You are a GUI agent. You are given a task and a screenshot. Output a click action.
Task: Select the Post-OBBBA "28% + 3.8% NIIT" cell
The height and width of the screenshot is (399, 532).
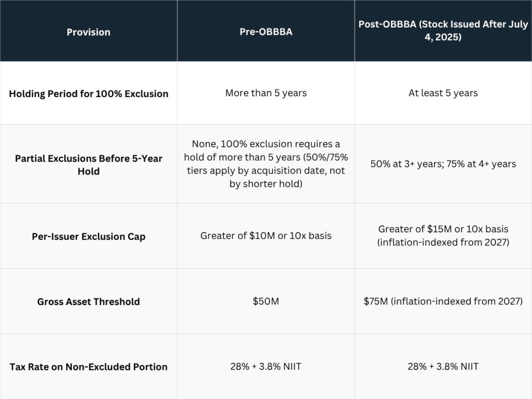click(443, 366)
